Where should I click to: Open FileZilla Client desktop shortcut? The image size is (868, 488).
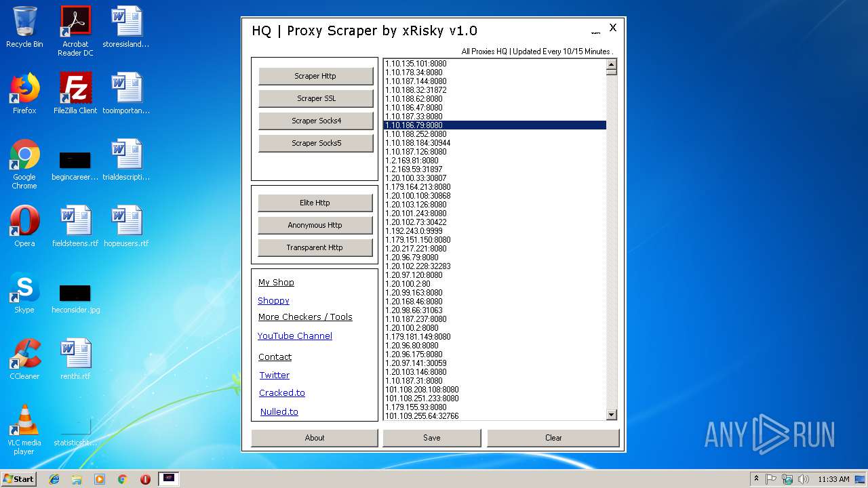75,93
